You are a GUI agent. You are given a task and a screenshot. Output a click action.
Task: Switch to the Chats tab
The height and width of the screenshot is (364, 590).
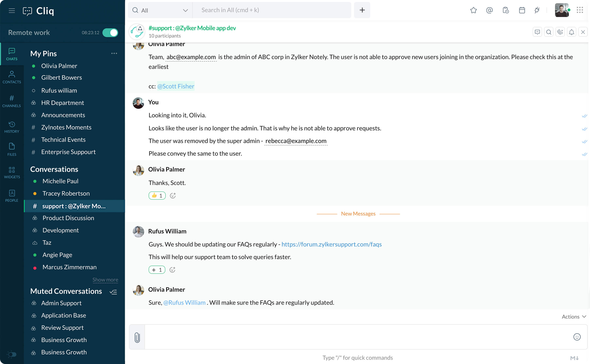pos(12,54)
